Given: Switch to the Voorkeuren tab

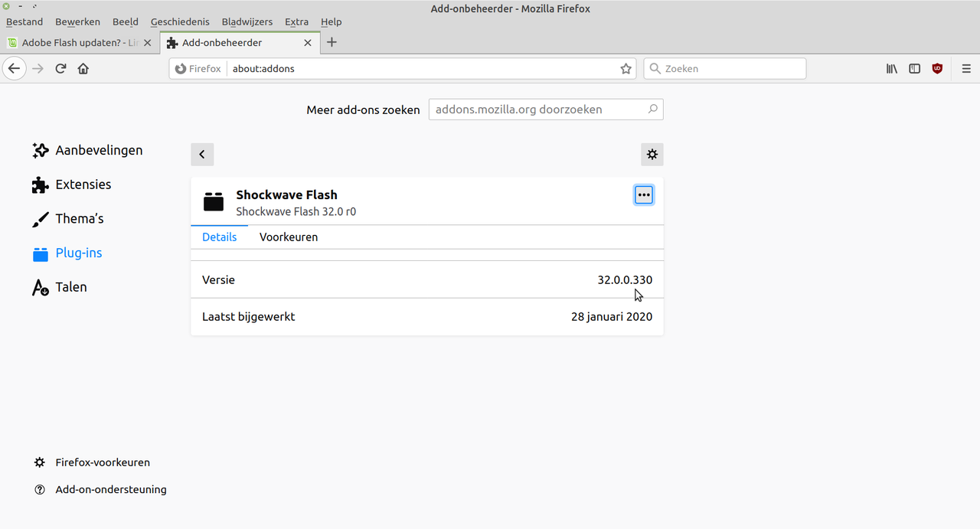Looking at the screenshot, I should click(x=289, y=237).
